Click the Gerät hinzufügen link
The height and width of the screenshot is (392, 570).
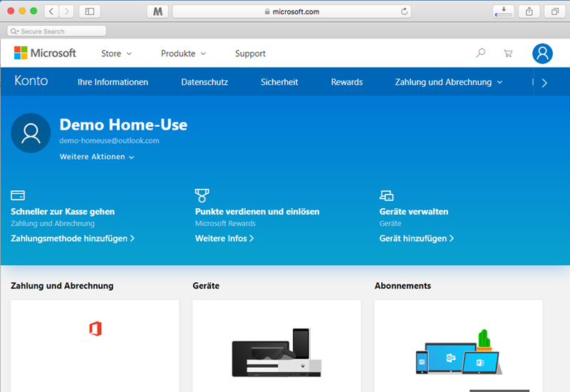click(x=417, y=239)
